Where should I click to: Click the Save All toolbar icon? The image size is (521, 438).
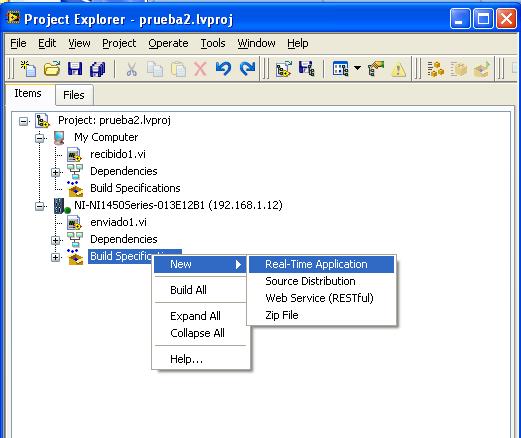[98, 69]
